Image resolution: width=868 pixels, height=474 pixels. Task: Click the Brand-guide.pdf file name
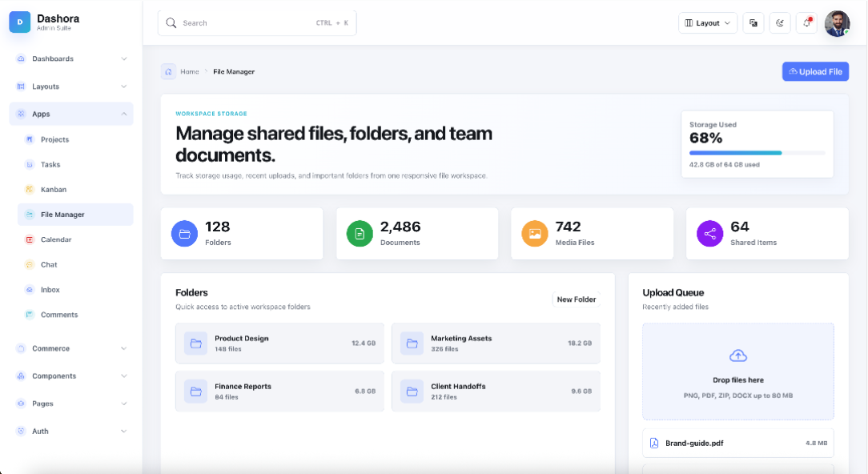click(x=694, y=443)
